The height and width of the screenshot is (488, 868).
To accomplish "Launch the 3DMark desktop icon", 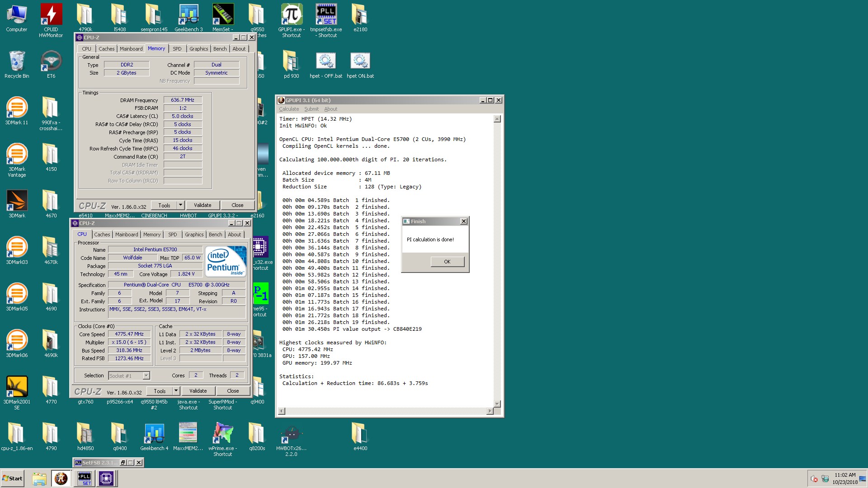I will pos(17,204).
